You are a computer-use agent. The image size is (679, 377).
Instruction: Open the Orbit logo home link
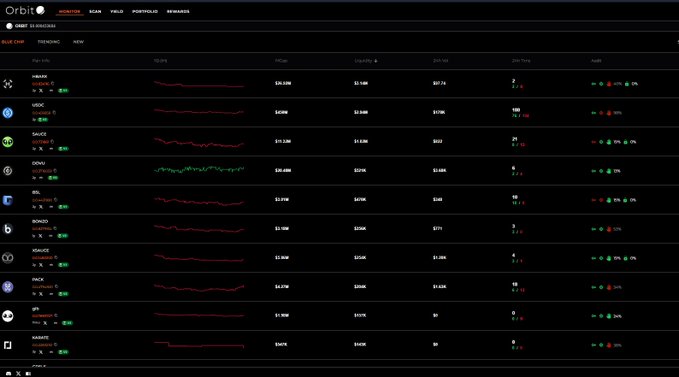25,10
